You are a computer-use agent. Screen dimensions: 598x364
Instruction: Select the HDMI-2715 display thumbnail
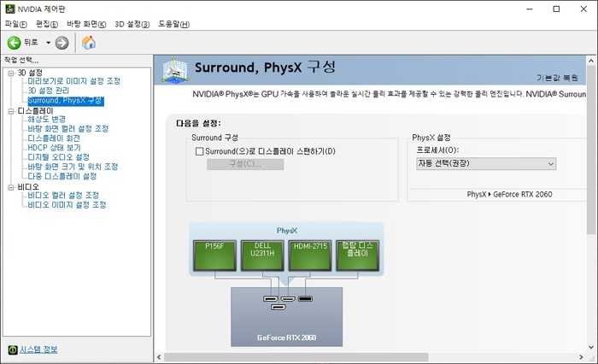(x=310, y=255)
